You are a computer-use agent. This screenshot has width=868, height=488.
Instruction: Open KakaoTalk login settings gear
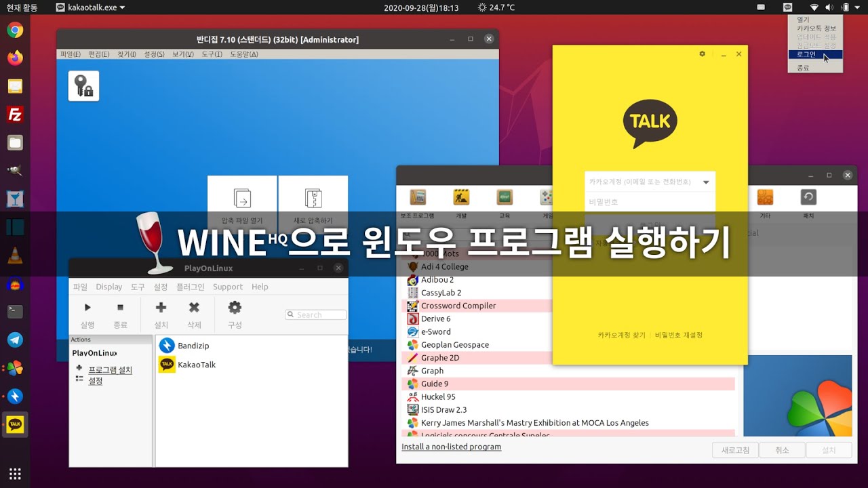click(703, 54)
